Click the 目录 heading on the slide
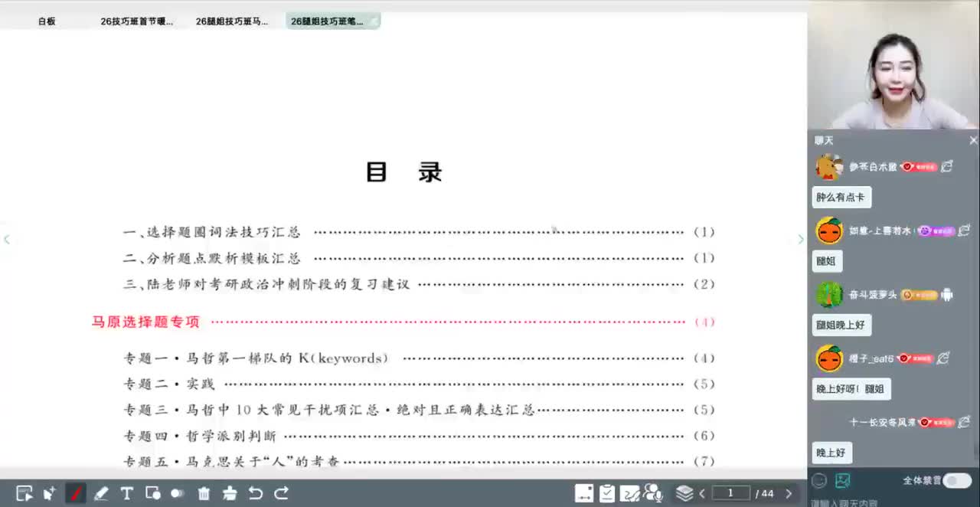Screen dimensions: 980x507 404,172
